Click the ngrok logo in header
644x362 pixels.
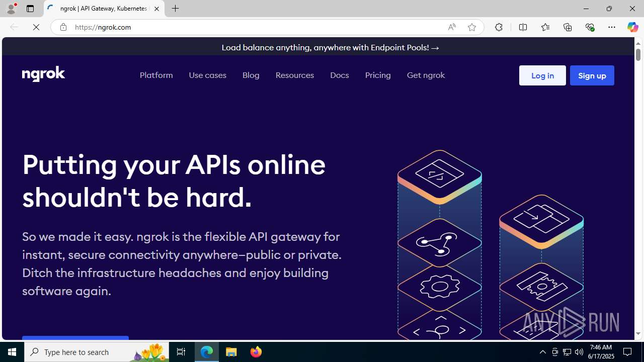click(44, 74)
